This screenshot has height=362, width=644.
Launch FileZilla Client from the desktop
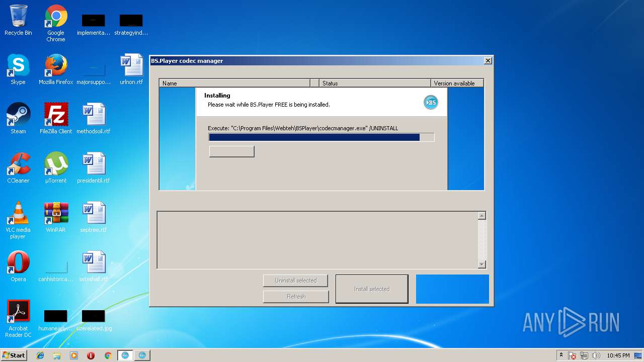click(56, 119)
